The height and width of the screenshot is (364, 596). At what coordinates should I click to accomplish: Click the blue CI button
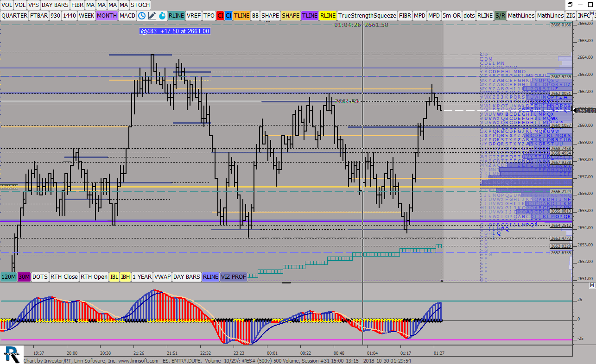point(228,15)
